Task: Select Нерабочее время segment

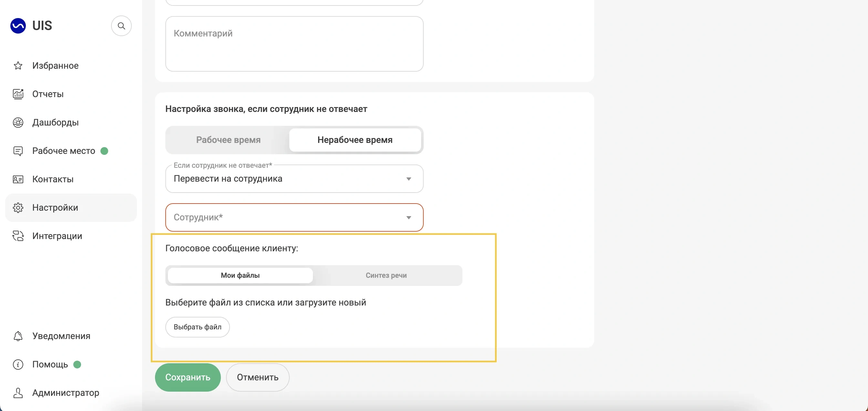Action: (x=355, y=140)
